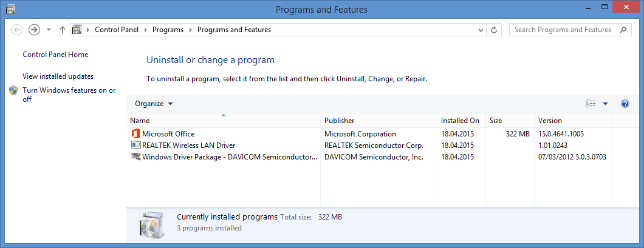Expand the view options dropdown arrow
The width and height of the screenshot is (644, 248).
coord(605,104)
